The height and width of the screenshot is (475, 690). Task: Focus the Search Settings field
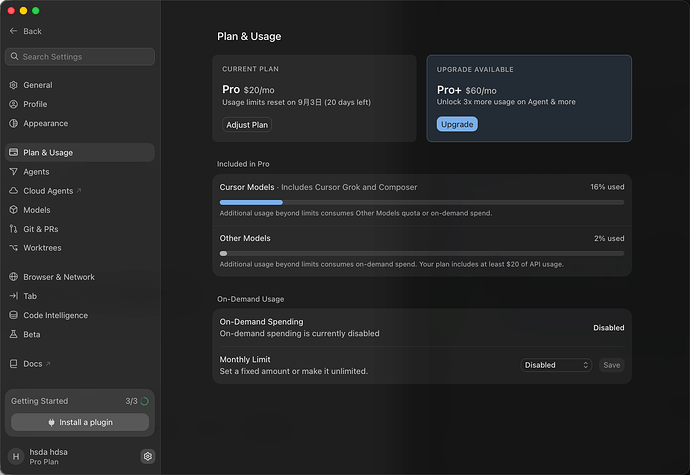coord(80,56)
